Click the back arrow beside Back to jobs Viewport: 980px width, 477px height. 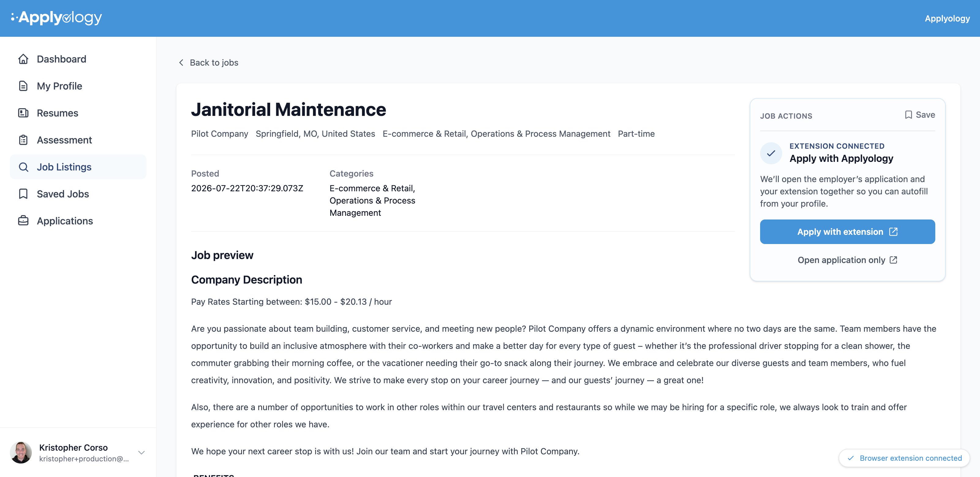[182, 63]
